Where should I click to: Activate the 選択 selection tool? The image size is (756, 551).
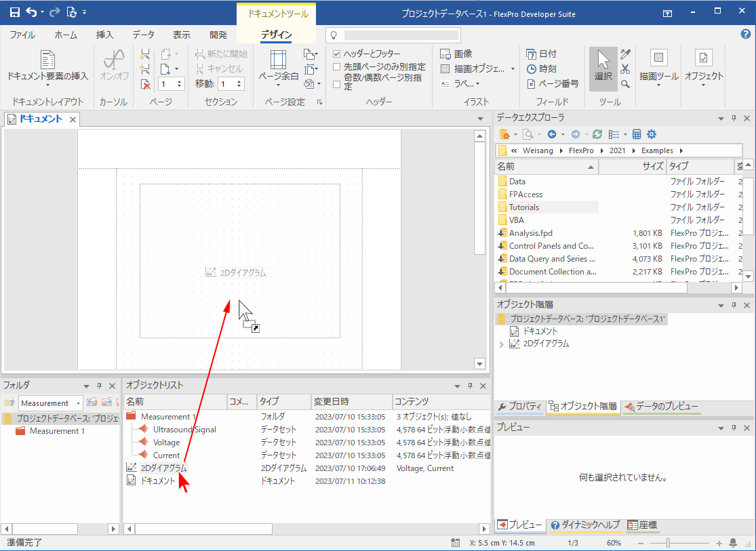coord(603,69)
